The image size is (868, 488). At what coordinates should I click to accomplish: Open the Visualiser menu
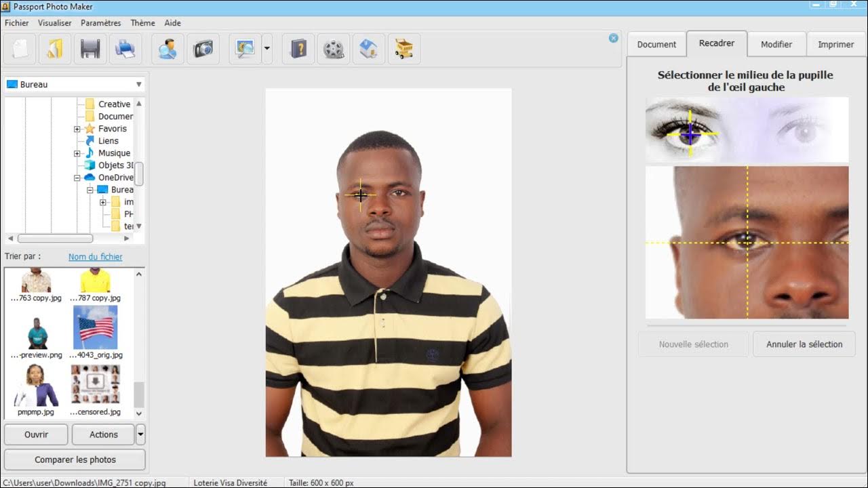pyautogui.click(x=55, y=23)
